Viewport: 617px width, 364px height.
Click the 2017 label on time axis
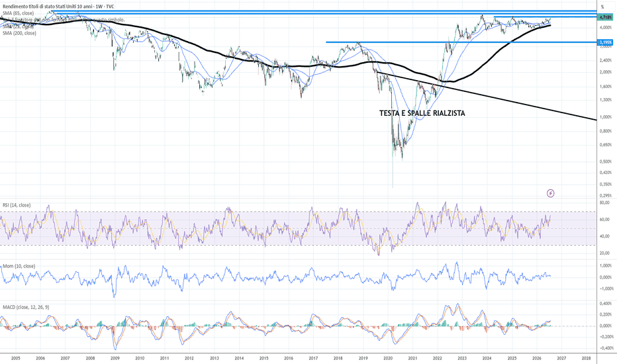313,358
